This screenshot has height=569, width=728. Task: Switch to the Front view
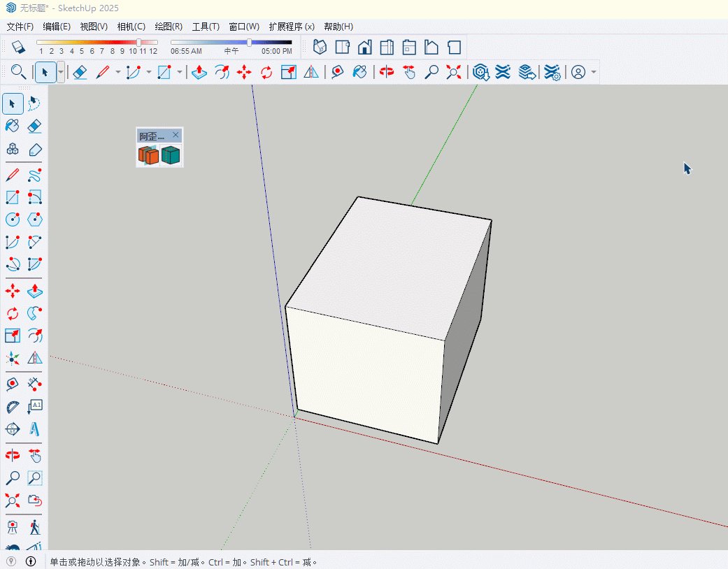click(364, 47)
